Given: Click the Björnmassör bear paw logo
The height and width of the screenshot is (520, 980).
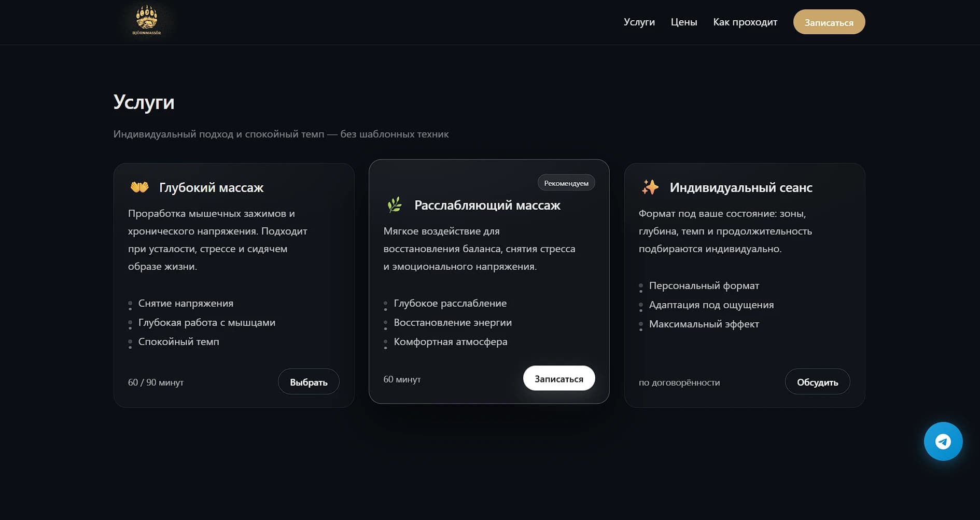Looking at the screenshot, I should pyautogui.click(x=147, y=21).
